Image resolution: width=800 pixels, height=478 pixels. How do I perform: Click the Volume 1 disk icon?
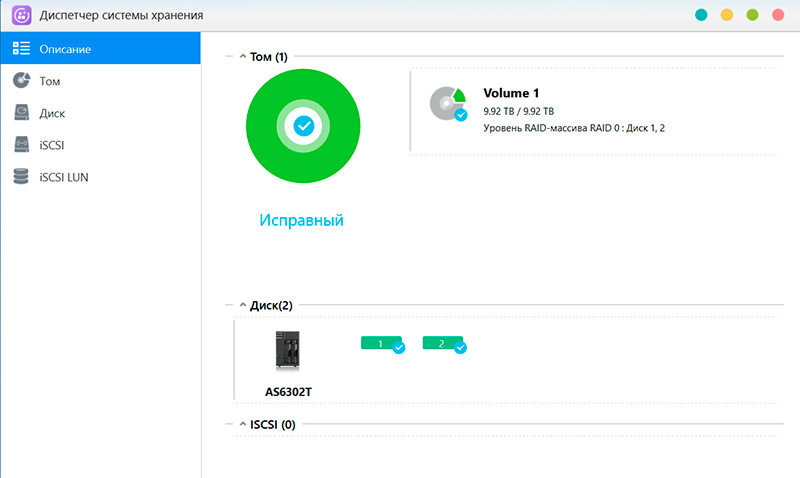(x=448, y=103)
